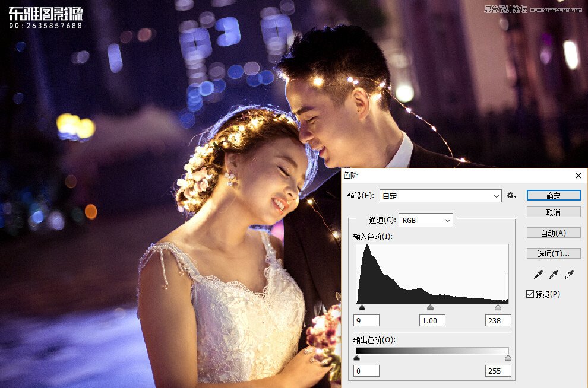This screenshot has width=588, height=388.
Task: Click the 输入色阶(I) label
Action: [x=373, y=237]
